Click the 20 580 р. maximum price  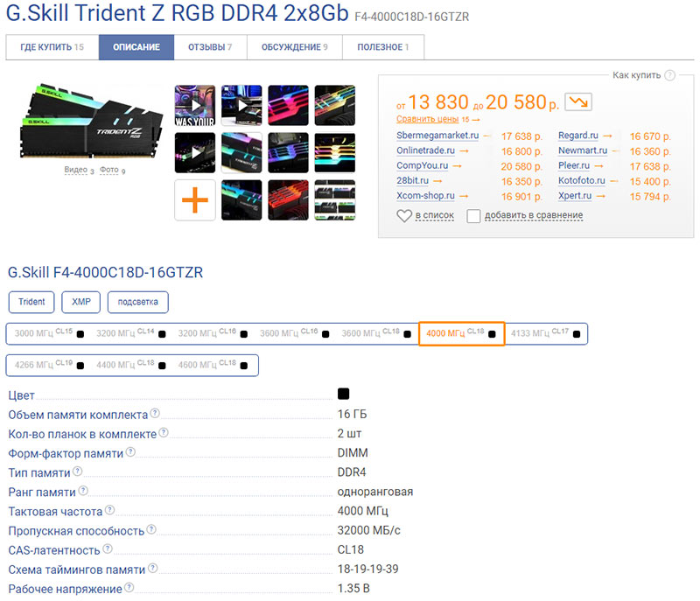point(521,102)
